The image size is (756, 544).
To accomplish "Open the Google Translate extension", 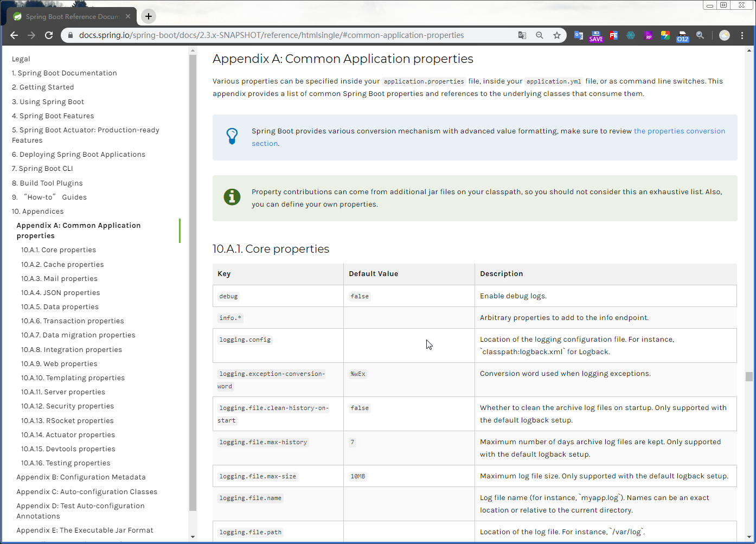I will click(x=579, y=35).
